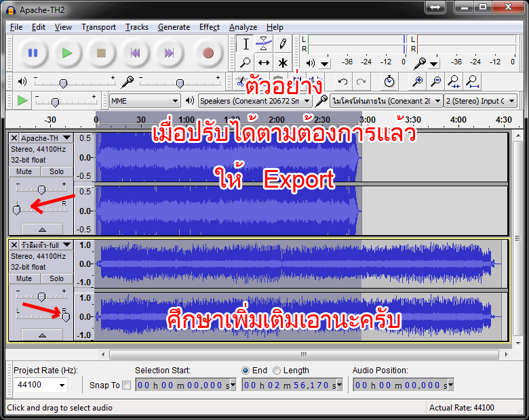Select the Zoom magnifier tool
The height and width of the screenshot is (420, 529).
pos(246,63)
